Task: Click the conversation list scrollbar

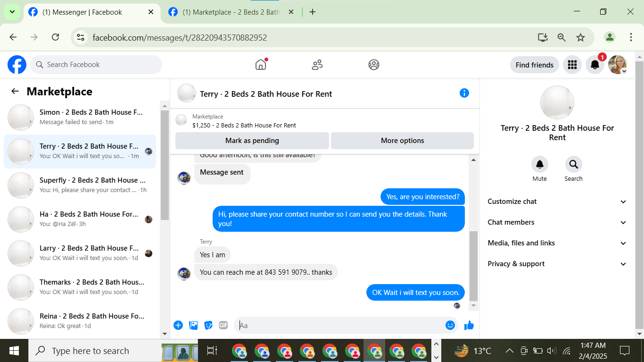Action: [x=165, y=165]
